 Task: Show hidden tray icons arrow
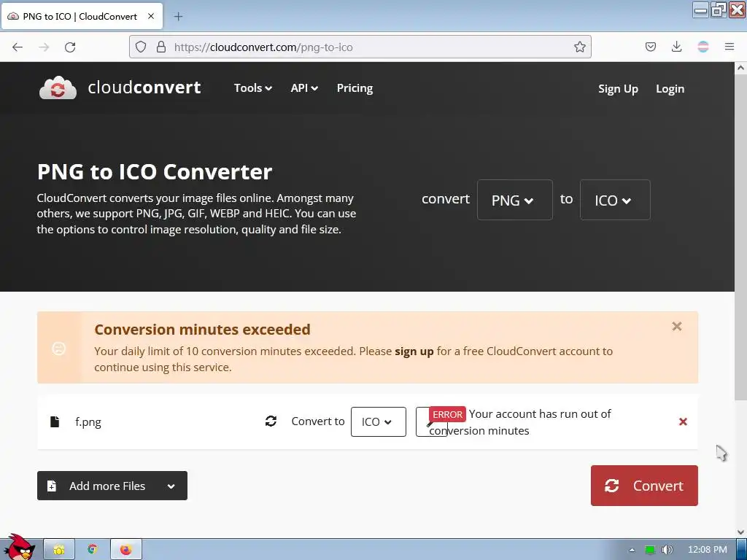click(632, 550)
